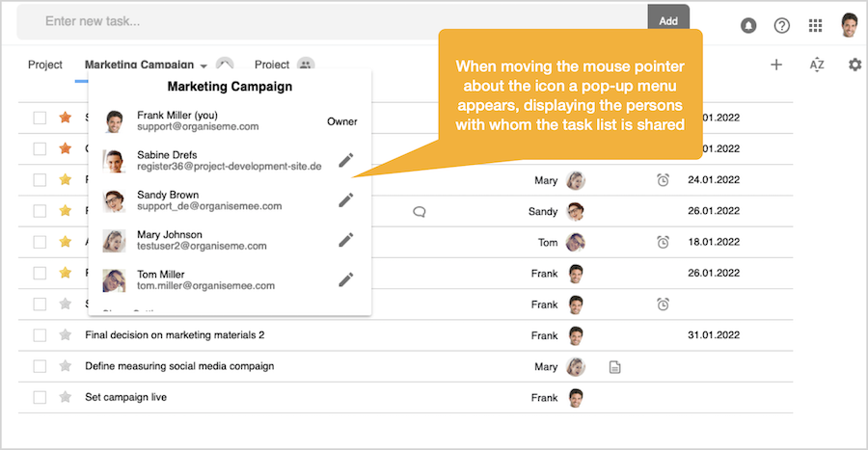
Task: Expand the Marketing Campaign tab dropdown arrow
Action: pyautogui.click(x=203, y=66)
